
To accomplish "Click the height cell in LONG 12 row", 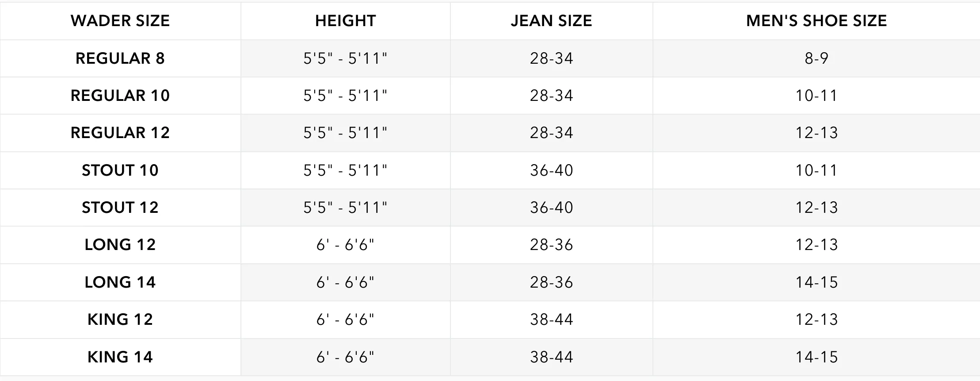I will [x=345, y=245].
